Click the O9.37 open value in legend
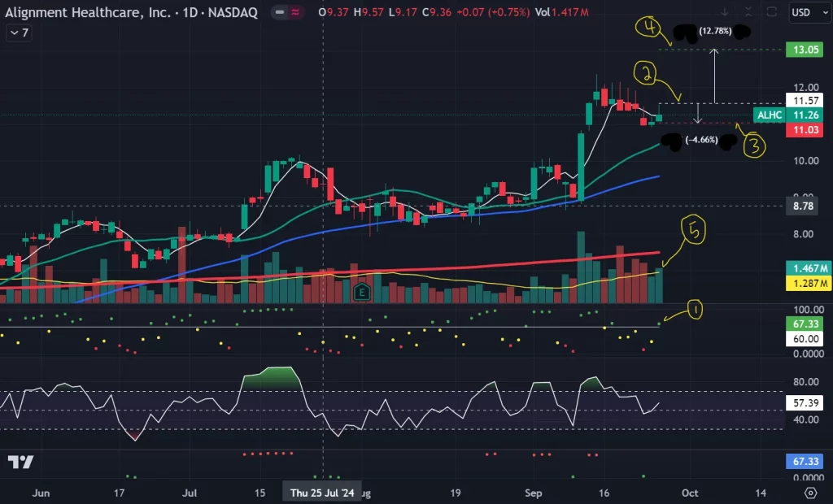The width and height of the screenshot is (833, 504). tap(333, 12)
